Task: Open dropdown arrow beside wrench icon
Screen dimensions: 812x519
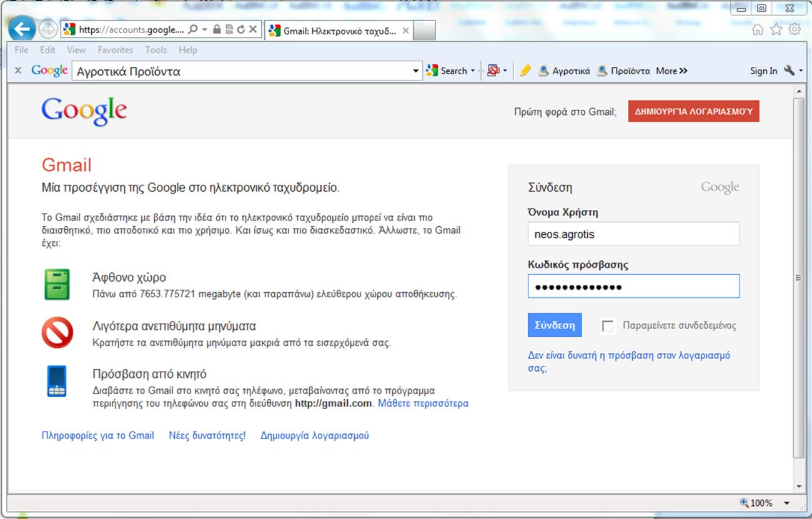Action: (801, 71)
